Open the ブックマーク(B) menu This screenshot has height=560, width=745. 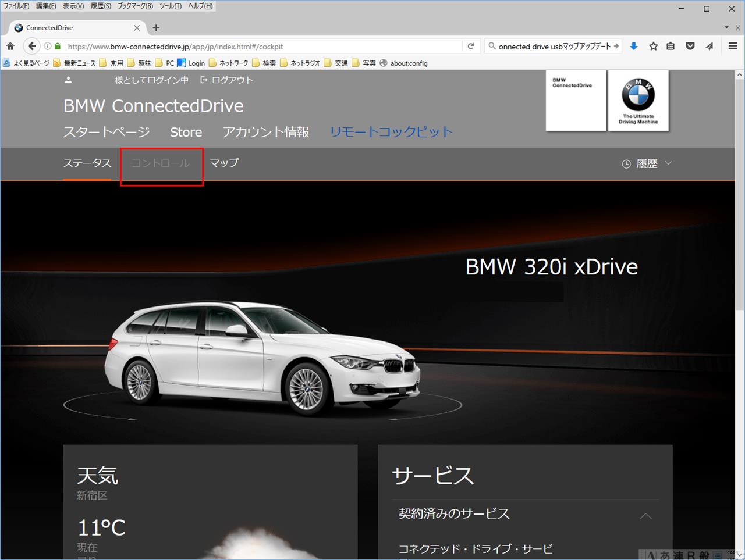tap(135, 6)
